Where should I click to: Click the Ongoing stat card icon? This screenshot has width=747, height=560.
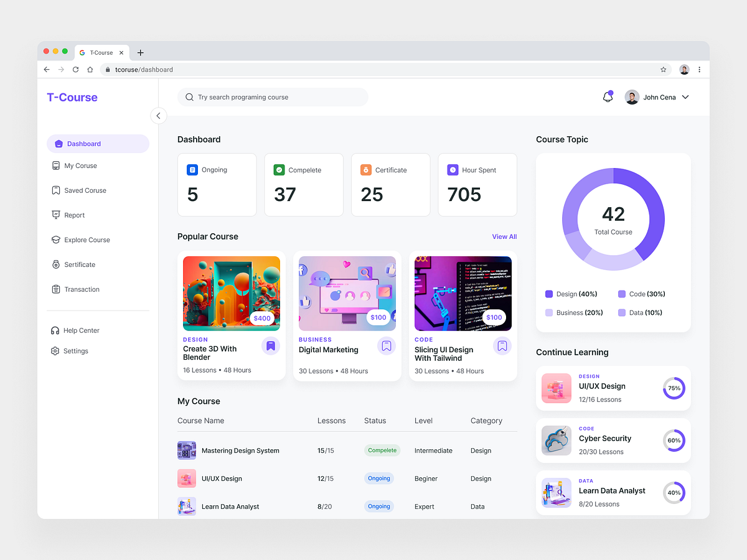point(194,169)
